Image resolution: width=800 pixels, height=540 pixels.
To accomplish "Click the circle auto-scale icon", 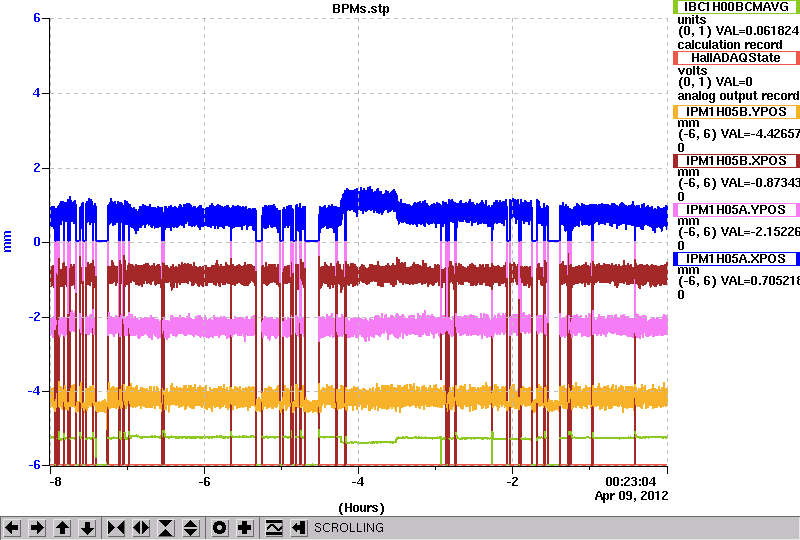I will click(x=220, y=528).
